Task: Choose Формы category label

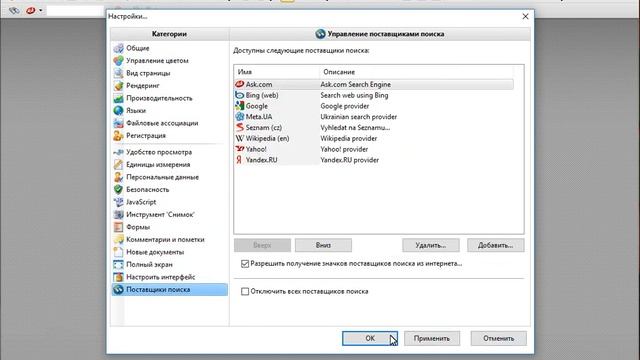Action: (138, 227)
